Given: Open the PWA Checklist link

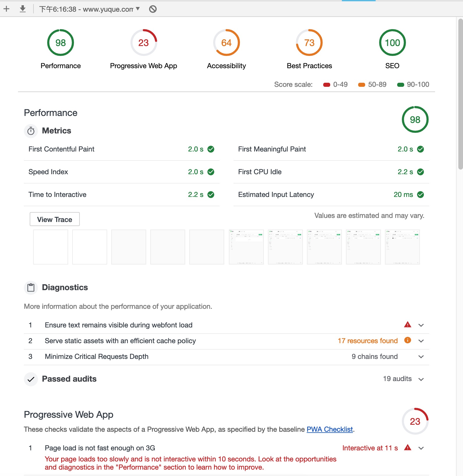Looking at the screenshot, I should click(x=330, y=429).
